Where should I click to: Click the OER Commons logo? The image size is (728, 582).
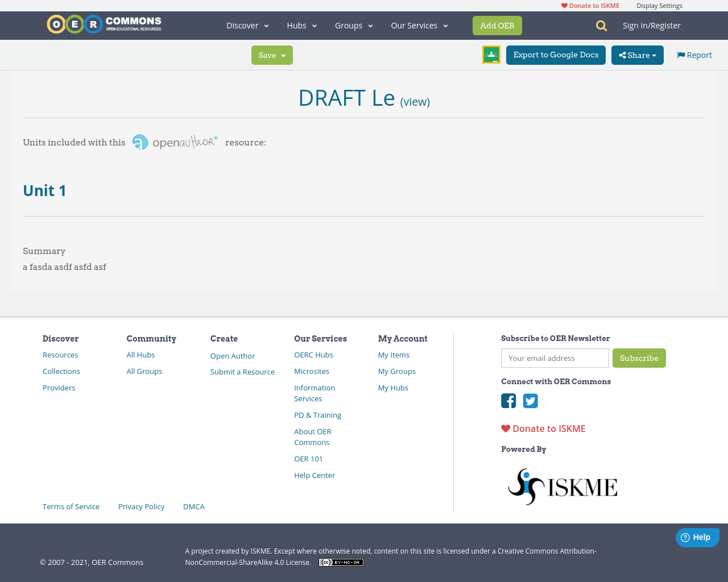104,23
